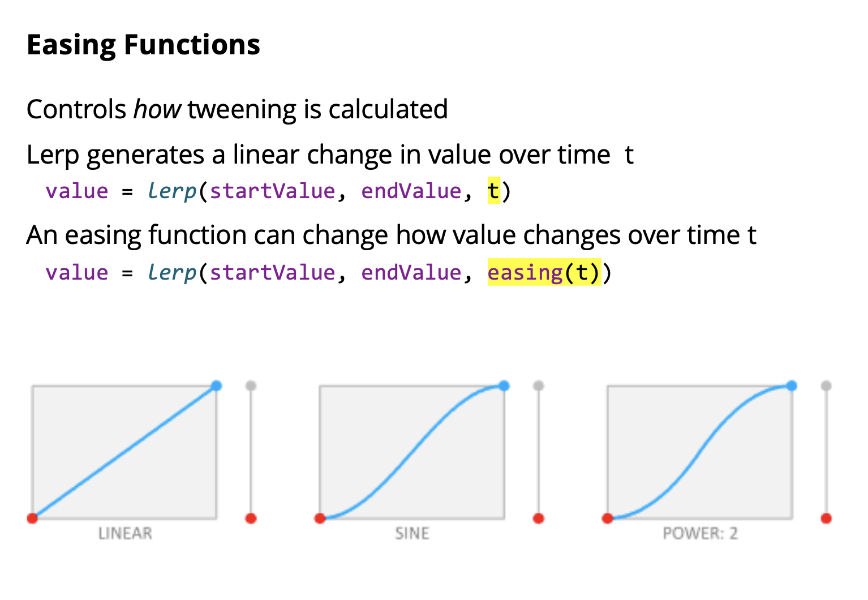The width and height of the screenshot is (868, 600).
Task: Click red bottom dot of slider beside SINE graph
Action: (539, 518)
